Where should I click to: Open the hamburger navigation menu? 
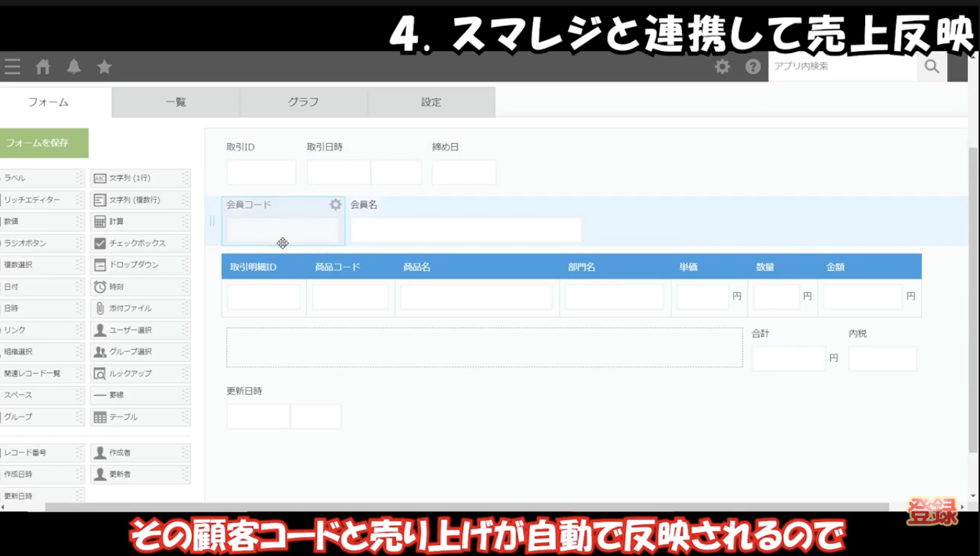(12, 66)
